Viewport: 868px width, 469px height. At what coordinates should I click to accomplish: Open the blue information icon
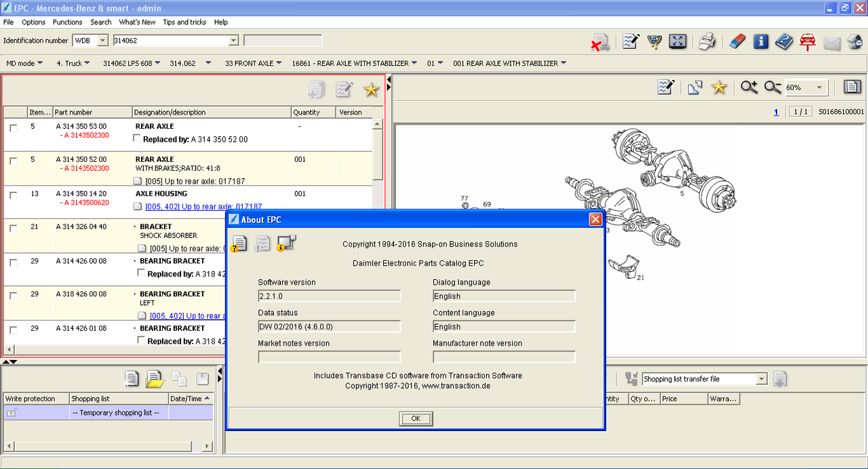coord(761,42)
